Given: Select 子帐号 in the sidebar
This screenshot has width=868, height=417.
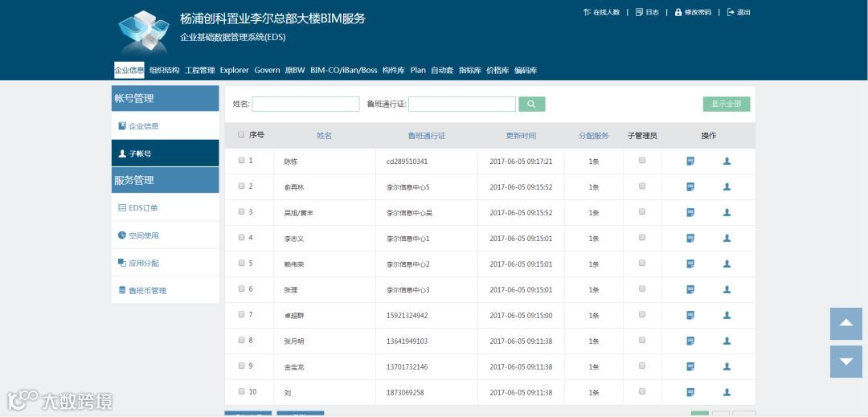Looking at the screenshot, I should [x=165, y=153].
